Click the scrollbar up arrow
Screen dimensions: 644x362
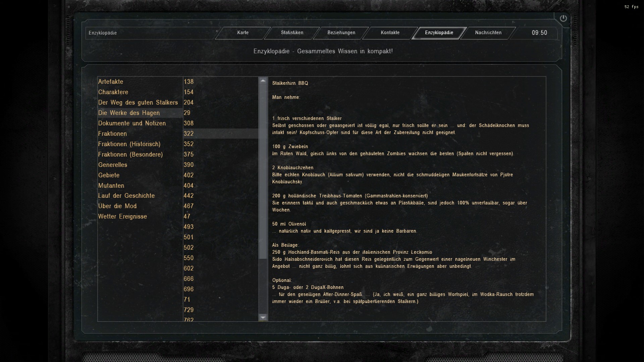(x=263, y=81)
